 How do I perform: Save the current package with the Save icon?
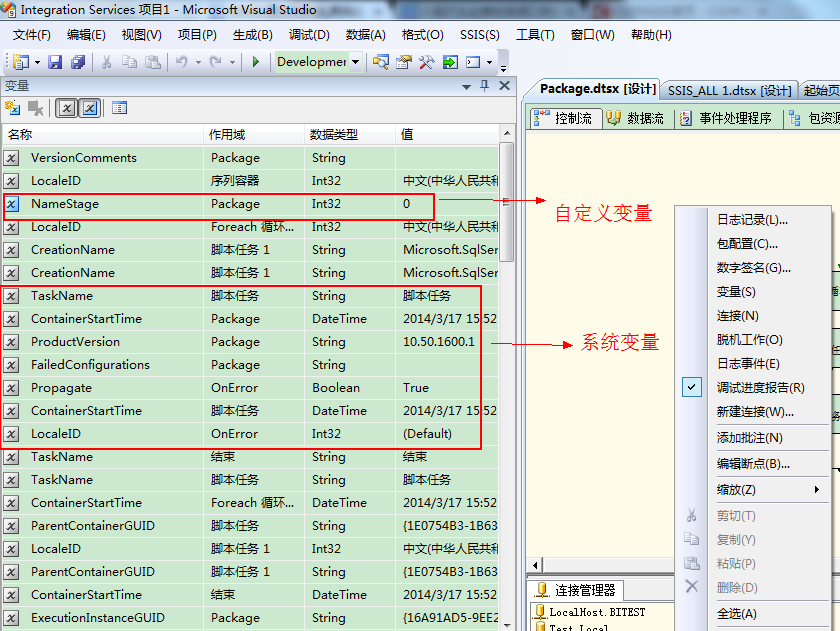click(x=55, y=62)
